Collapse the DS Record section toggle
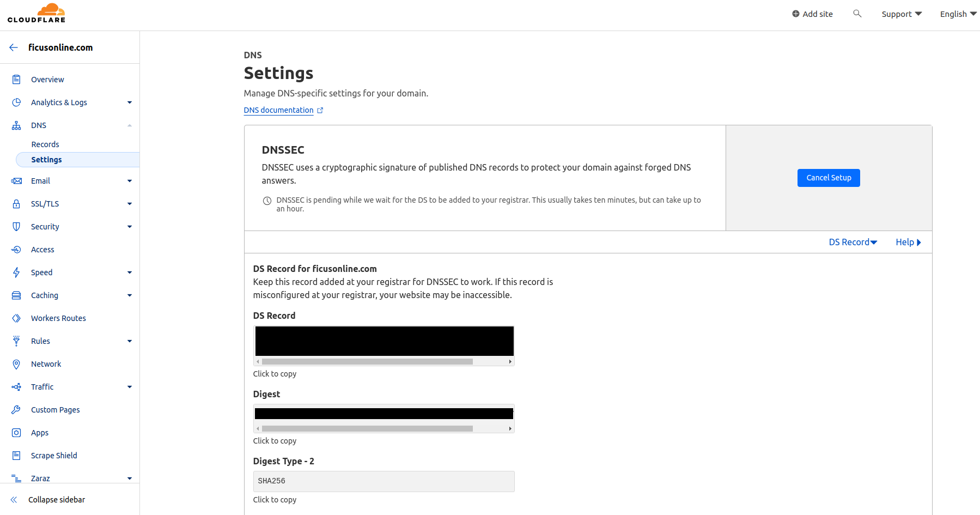 [x=853, y=243]
